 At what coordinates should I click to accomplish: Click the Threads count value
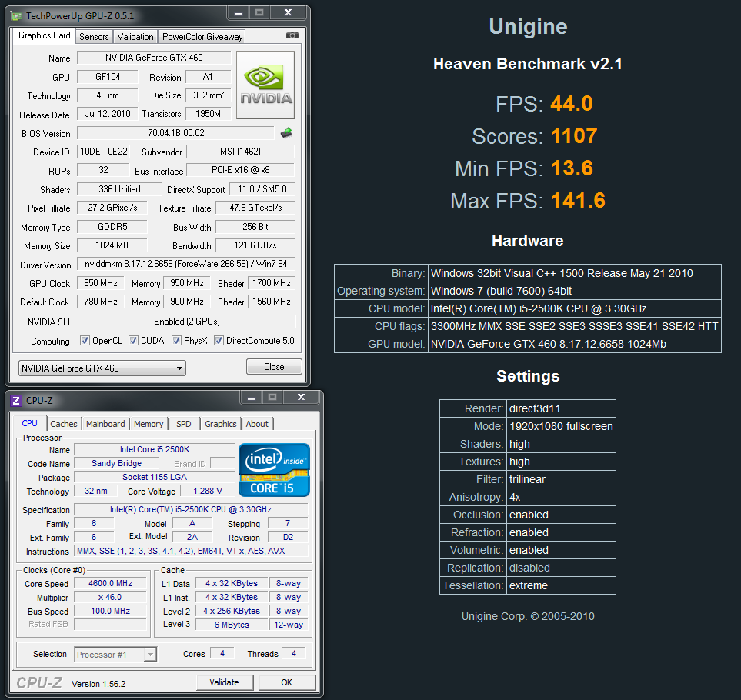(x=294, y=653)
